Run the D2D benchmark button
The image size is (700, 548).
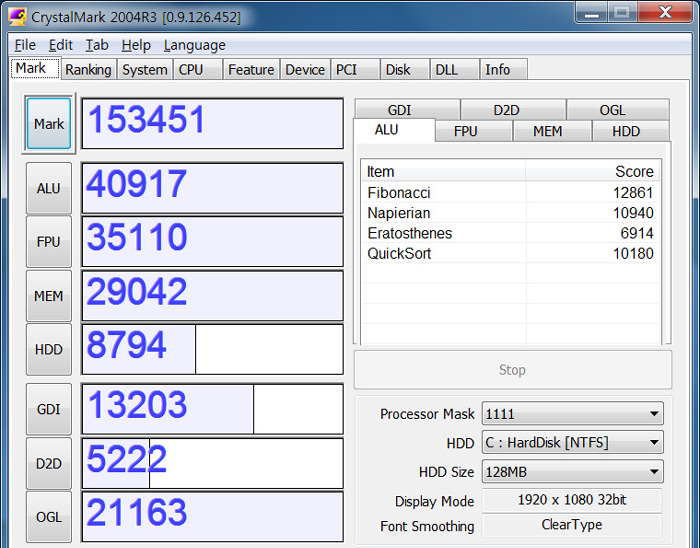[x=49, y=464]
